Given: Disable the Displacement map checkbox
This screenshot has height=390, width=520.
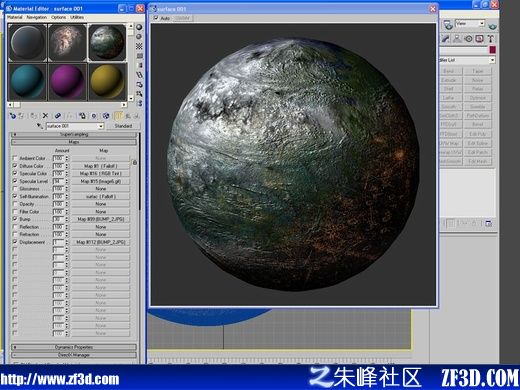Looking at the screenshot, I should point(15,242).
